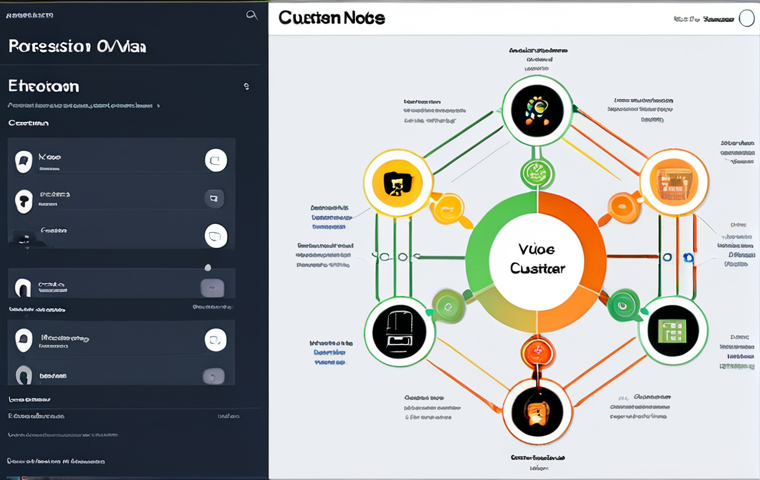Click the avatar icon in the second list row
Image resolution: width=760 pixels, height=480 pixels.
tap(23, 201)
